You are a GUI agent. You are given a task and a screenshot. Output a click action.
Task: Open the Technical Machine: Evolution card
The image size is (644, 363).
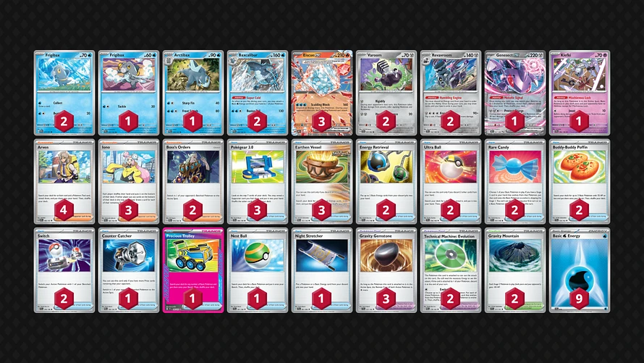pos(451,270)
